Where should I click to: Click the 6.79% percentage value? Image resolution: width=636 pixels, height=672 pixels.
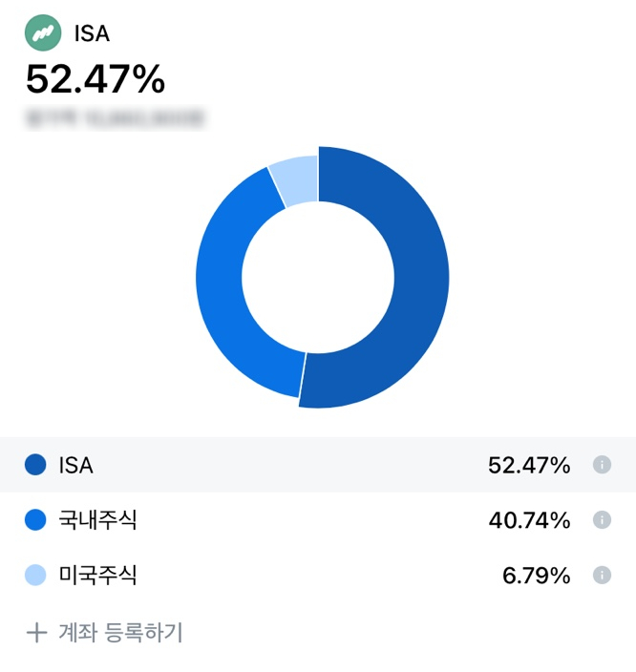(536, 576)
